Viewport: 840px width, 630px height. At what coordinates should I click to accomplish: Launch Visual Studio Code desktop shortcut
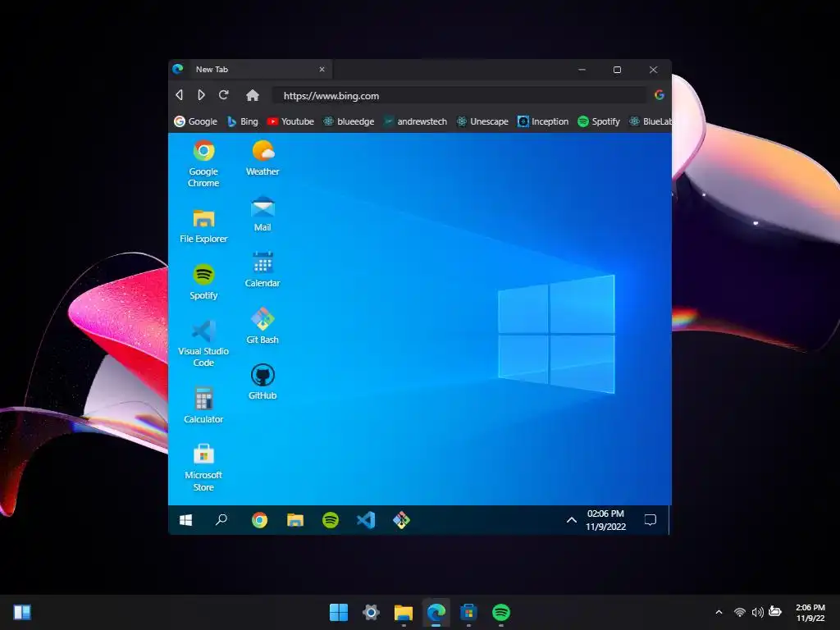point(203,344)
